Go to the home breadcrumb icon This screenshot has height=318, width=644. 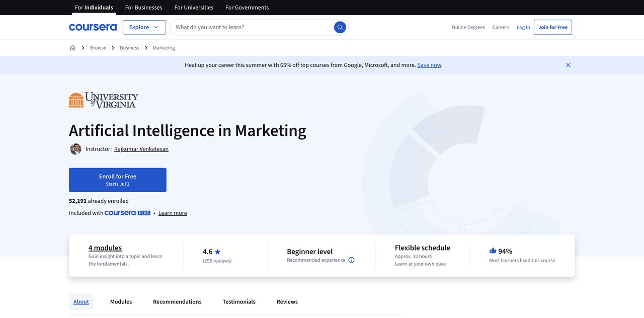(x=72, y=48)
